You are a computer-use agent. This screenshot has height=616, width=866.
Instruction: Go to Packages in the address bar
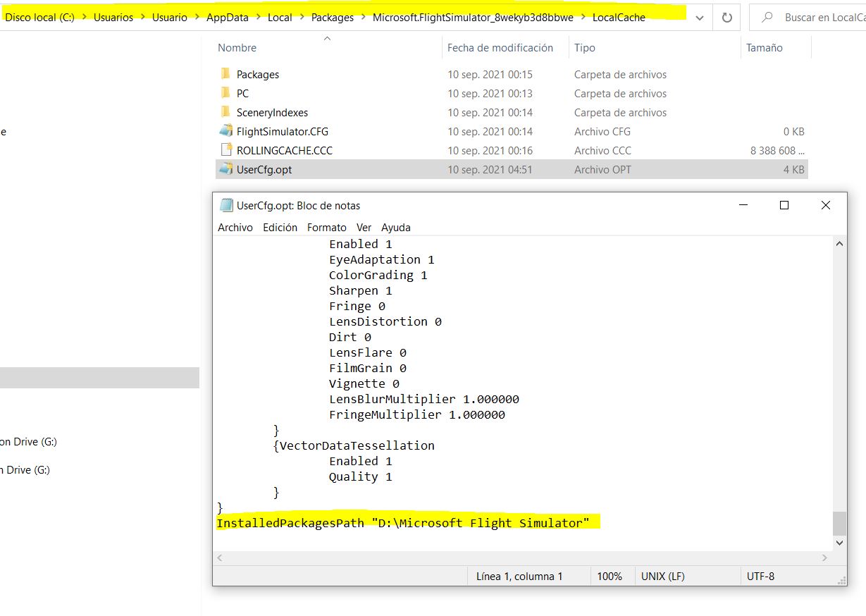click(333, 18)
